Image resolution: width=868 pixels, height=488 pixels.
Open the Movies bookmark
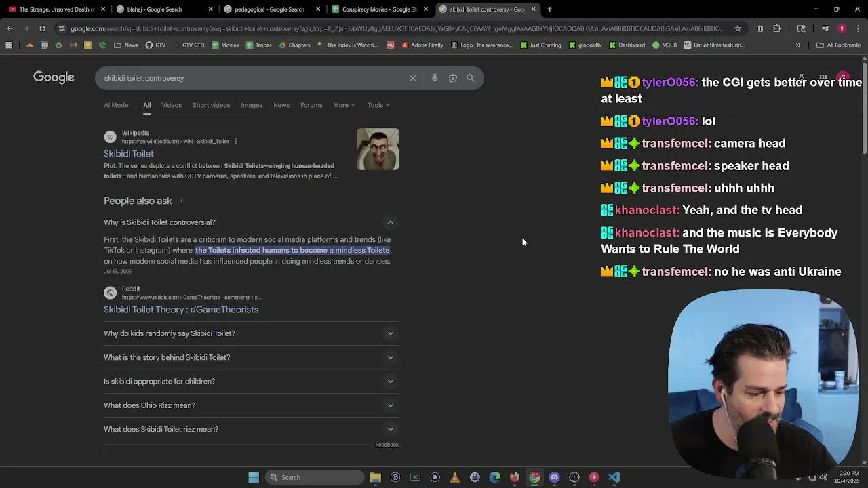225,45
